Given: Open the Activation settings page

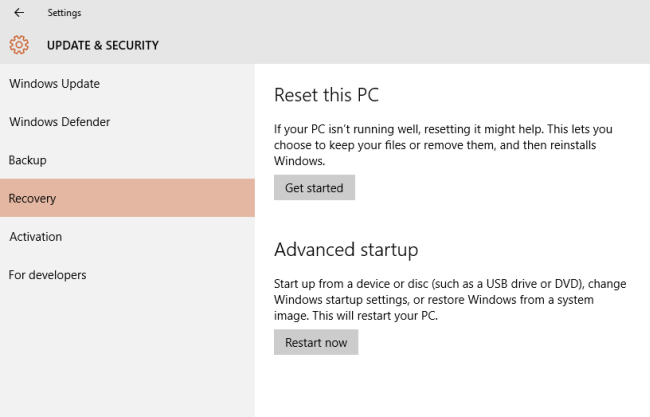Looking at the screenshot, I should (36, 237).
